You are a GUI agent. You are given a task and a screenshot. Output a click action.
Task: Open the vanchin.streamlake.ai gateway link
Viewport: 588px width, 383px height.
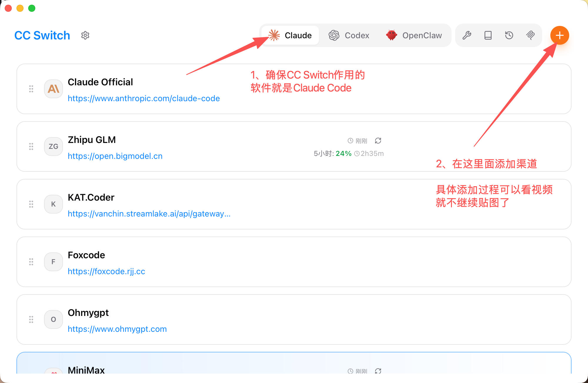149,214
